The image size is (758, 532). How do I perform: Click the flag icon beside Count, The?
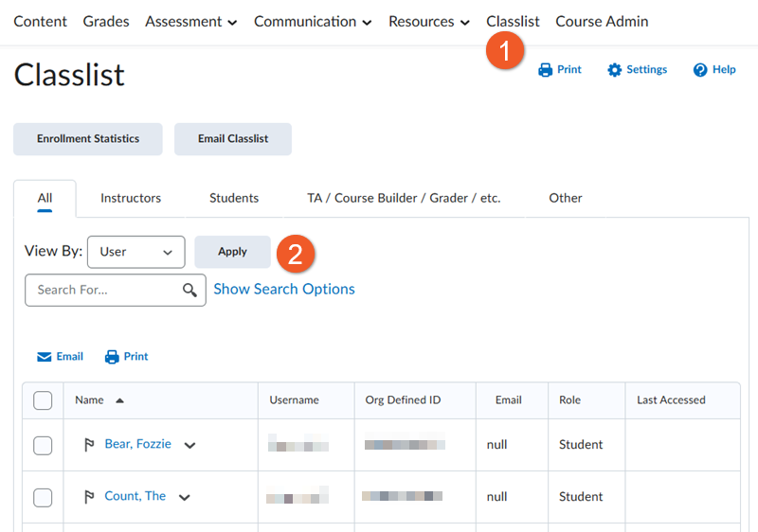pyautogui.click(x=89, y=497)
